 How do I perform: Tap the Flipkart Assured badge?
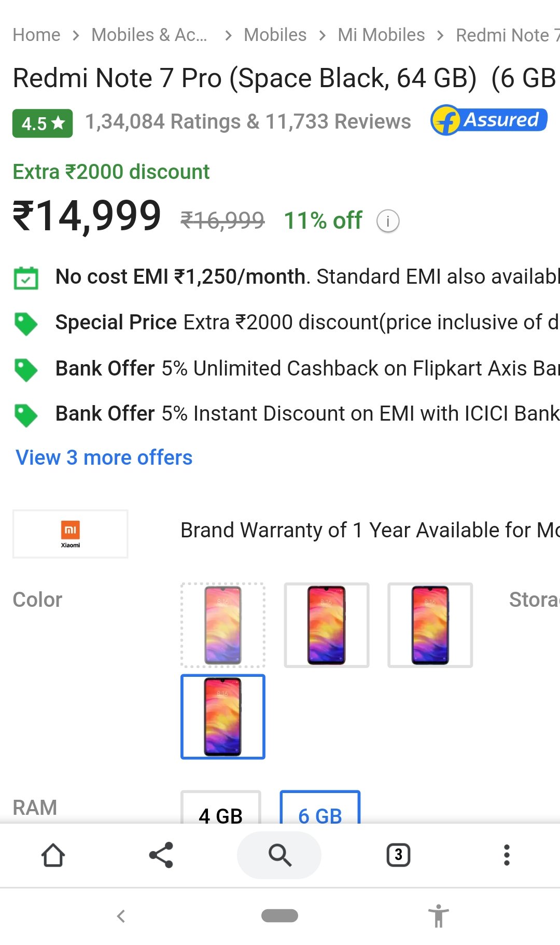pyautogui.click(x=489, y=120)
